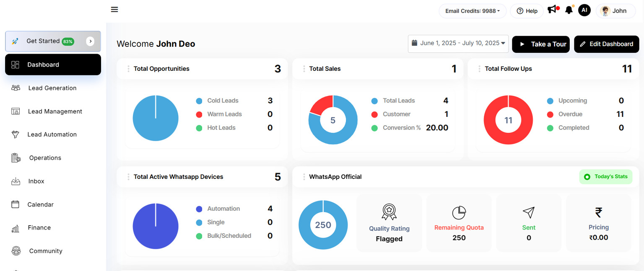Click the Calendar icon in sidebar
644x271 pixels.
click(16, 204)
